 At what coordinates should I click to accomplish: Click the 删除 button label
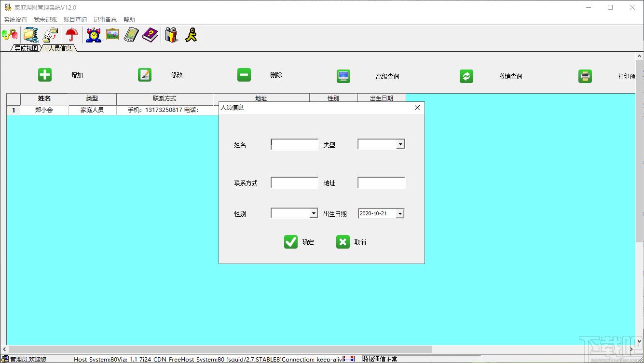(x=276, y=75)
